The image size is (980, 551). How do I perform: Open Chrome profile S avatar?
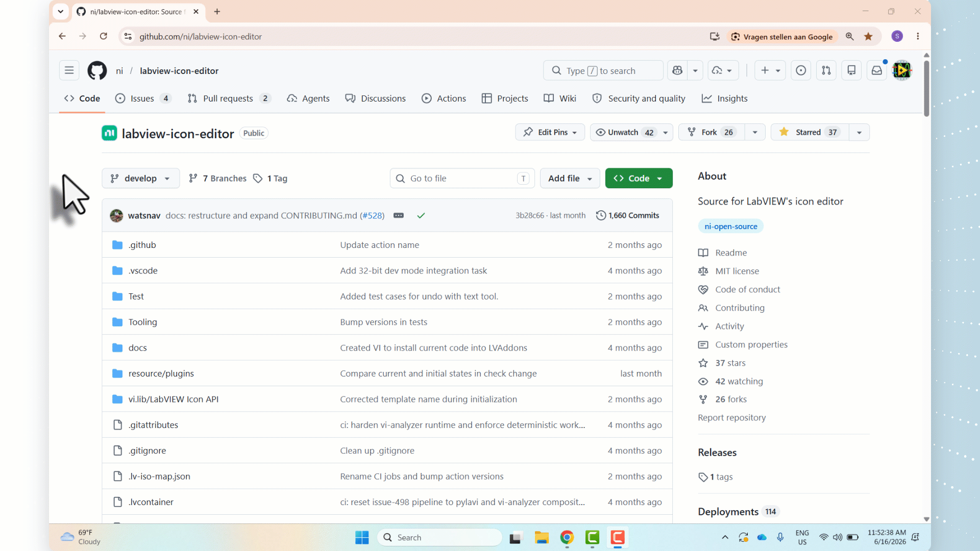tap(897, 36)
